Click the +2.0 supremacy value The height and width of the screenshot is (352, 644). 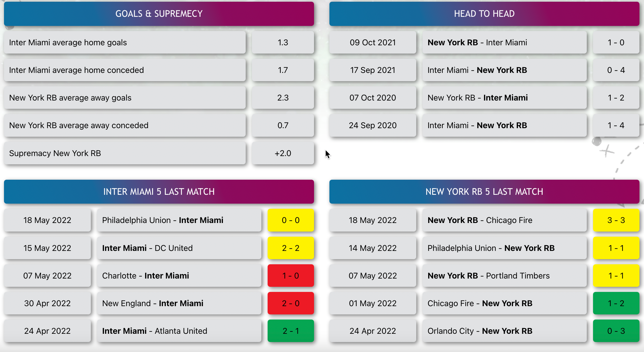tap(283, 153)
